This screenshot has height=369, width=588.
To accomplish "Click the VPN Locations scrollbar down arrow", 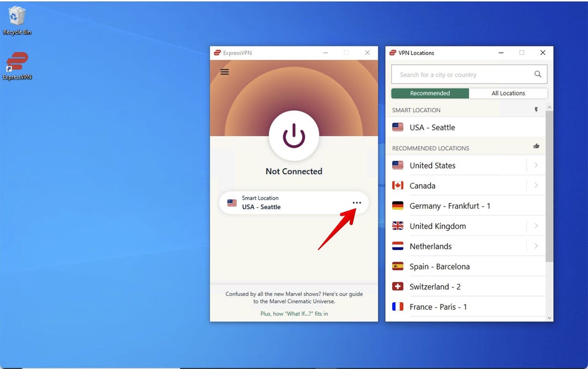I will click(549, 318).
